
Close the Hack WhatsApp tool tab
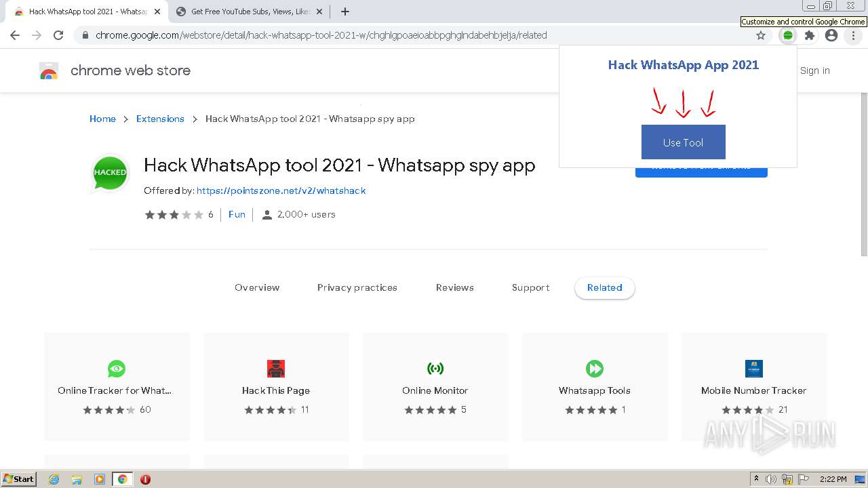157,12
